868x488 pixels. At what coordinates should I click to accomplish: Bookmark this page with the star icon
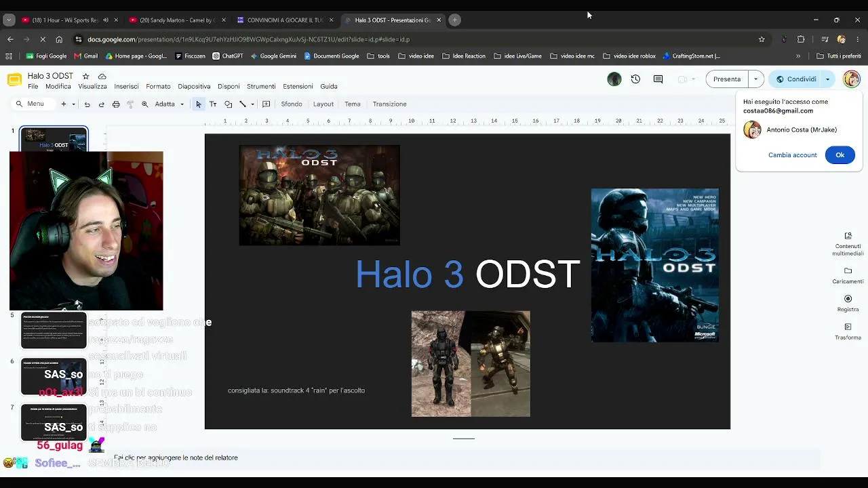click(x=762, y=39)
